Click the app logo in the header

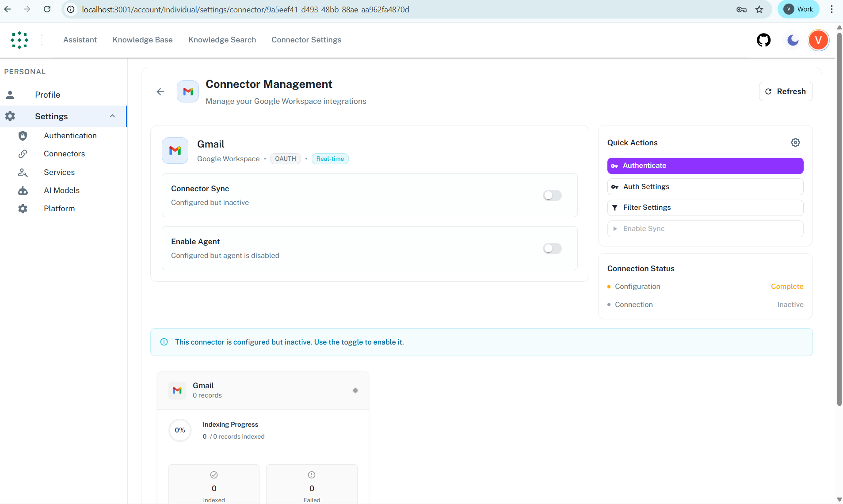click(19, 40)
